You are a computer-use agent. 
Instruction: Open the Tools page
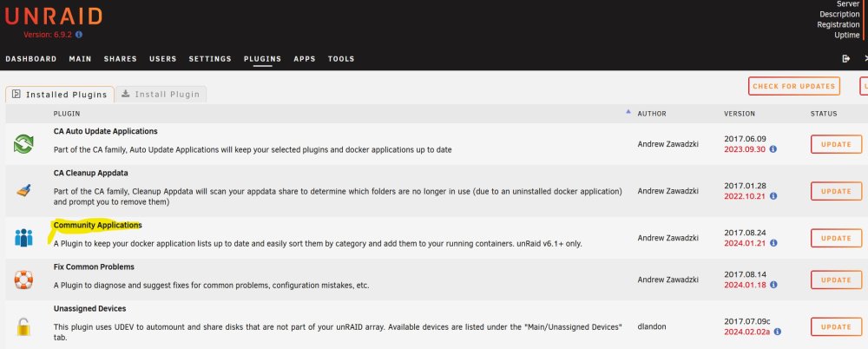pyautogui.click(x=341, y=59)
